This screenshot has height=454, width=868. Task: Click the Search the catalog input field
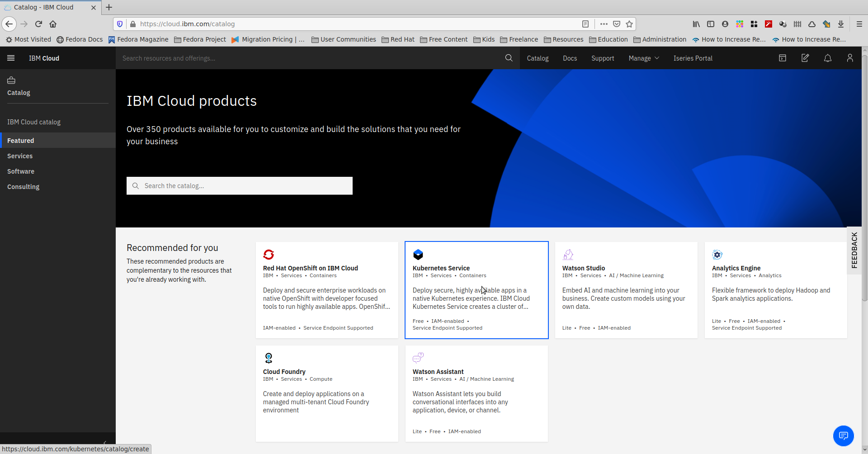[x=240, y=186]
